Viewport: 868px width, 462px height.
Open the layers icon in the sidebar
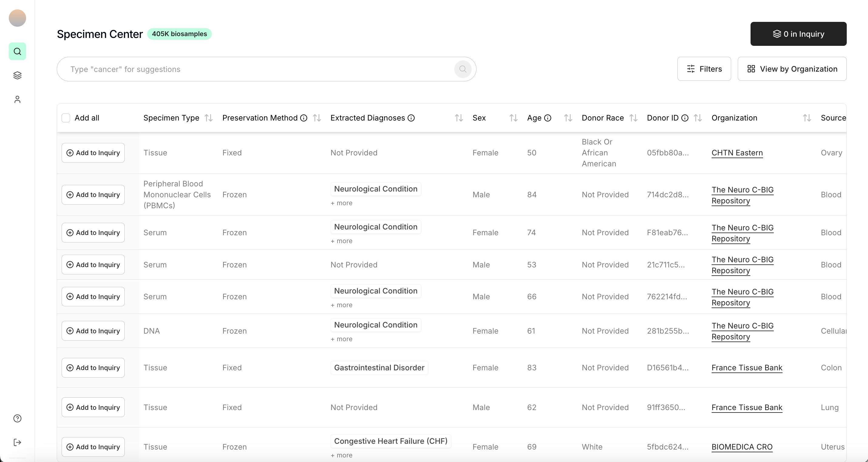17,75
